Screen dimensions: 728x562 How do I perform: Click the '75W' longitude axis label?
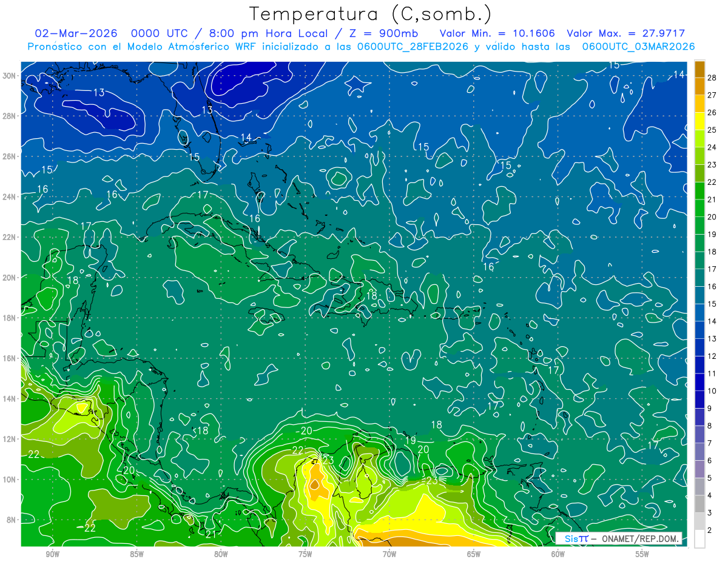(305, 554)
